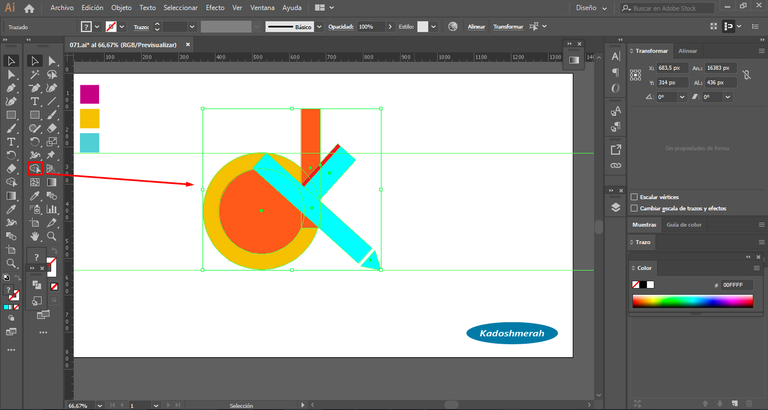768x410 pixels.
Task: Pick a color from the spectrum bar
Action: 693,301
